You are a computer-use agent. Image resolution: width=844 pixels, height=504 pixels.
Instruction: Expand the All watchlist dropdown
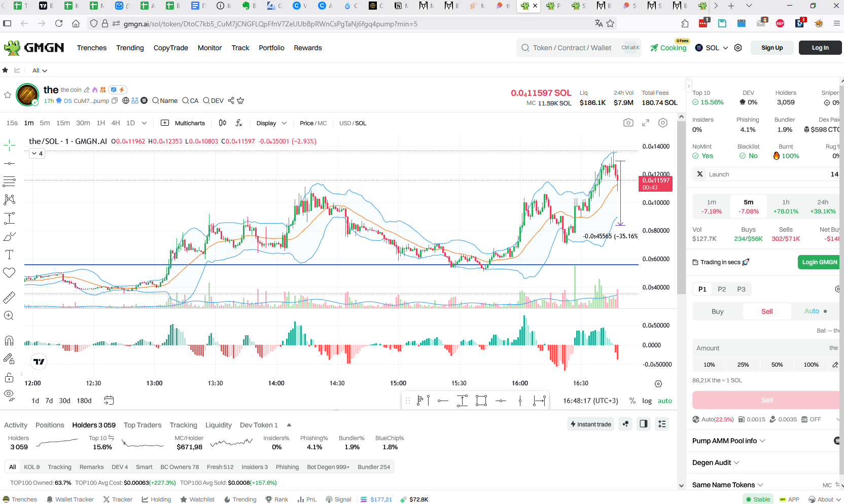coord(40,70)
